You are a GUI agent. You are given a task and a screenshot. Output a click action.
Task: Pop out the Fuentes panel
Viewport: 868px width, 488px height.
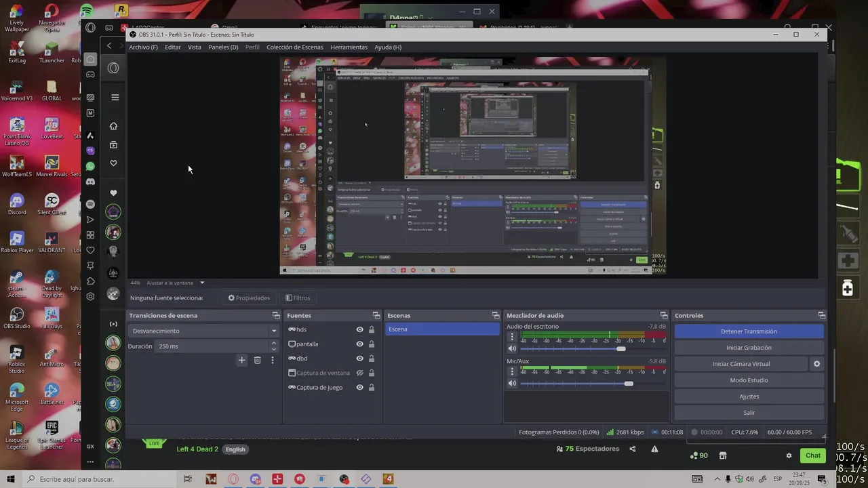(376, 316)
